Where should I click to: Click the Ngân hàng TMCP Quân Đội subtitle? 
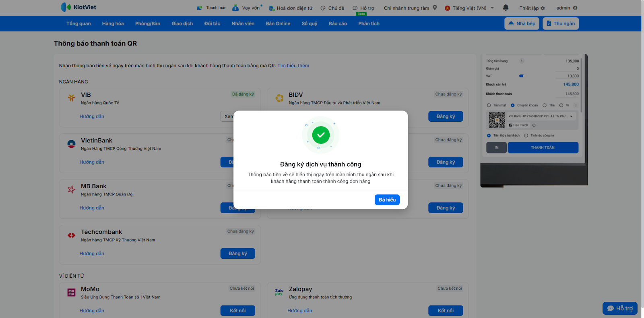pos(107,194)
